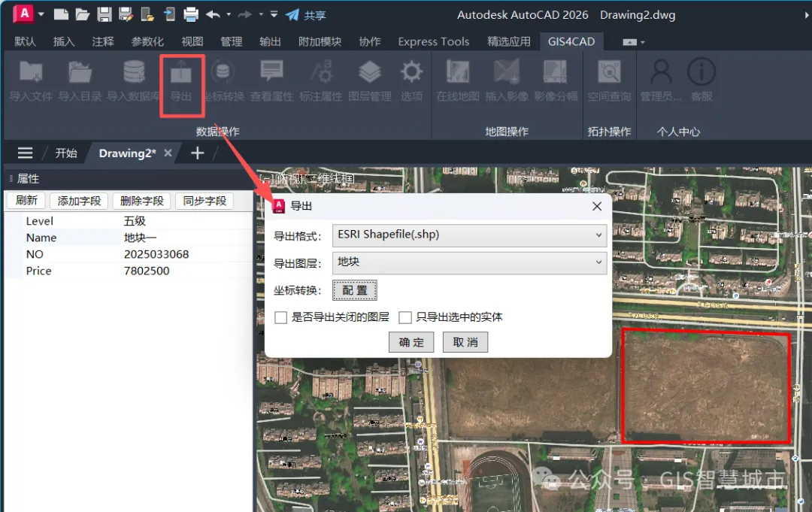Check 只导出选中的实体 checkbox
The height and width of the screenshot is (512, 812).
tap(405, 317)
